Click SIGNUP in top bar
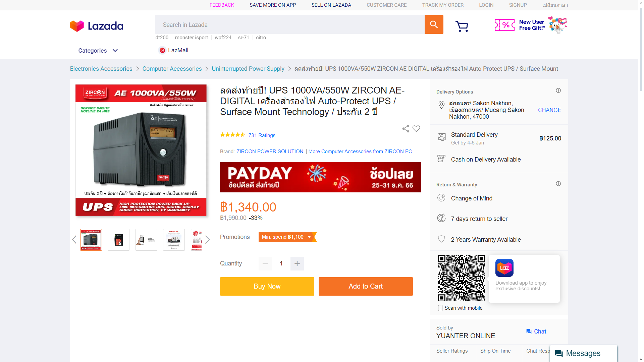644x362 pixels. pos(518,5)
